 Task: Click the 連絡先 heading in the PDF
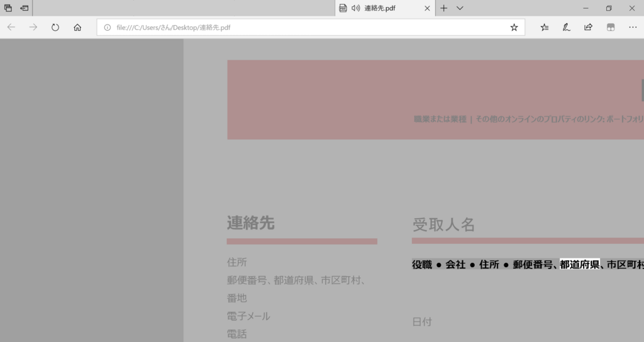tap(250, 223)
